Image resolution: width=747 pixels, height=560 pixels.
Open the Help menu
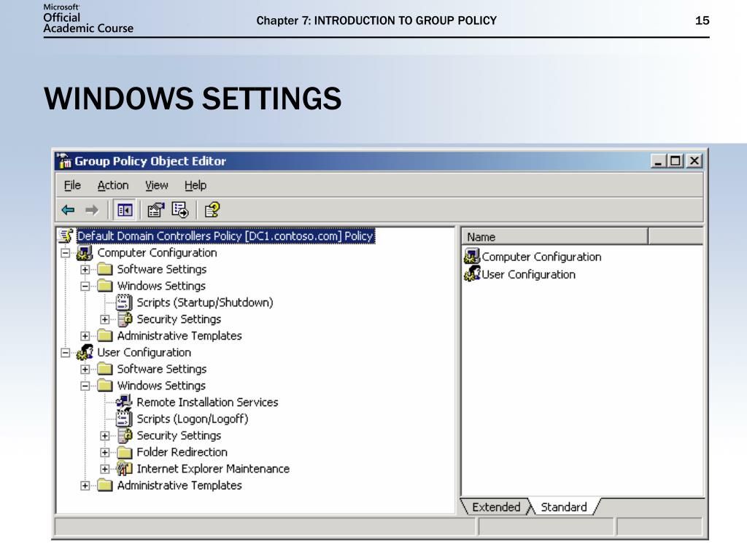[196, 185]
